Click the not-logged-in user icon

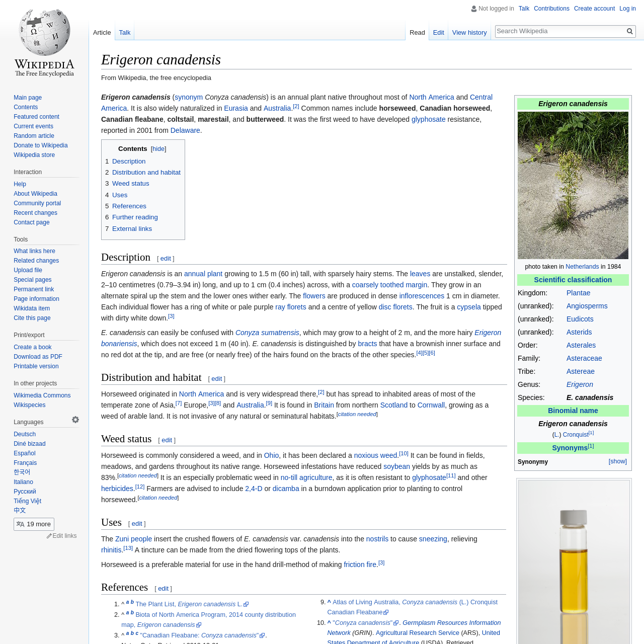[x=474, y=9]
